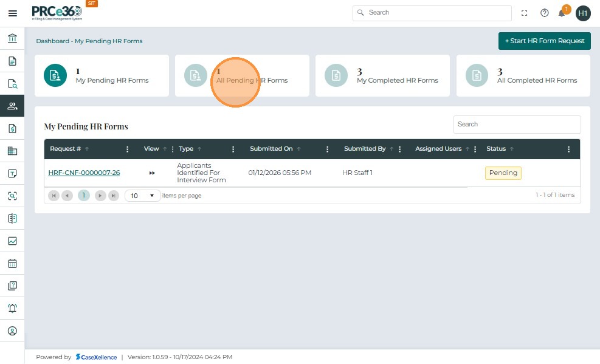Open the scan search sidebar icon
This screenshot has width=600, height=364.
coord(12,196)
